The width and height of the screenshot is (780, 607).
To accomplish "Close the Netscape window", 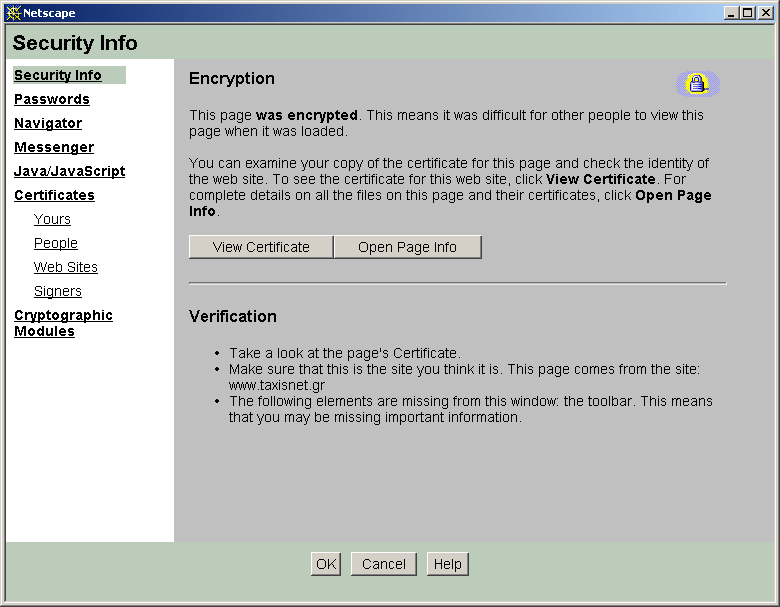I will 765,13.
